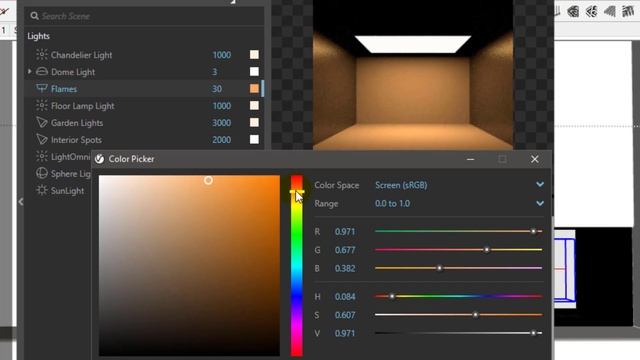Select the SunLight row
Image resolution: width=640 pixels, height=360 pixels.
(58, 190)
